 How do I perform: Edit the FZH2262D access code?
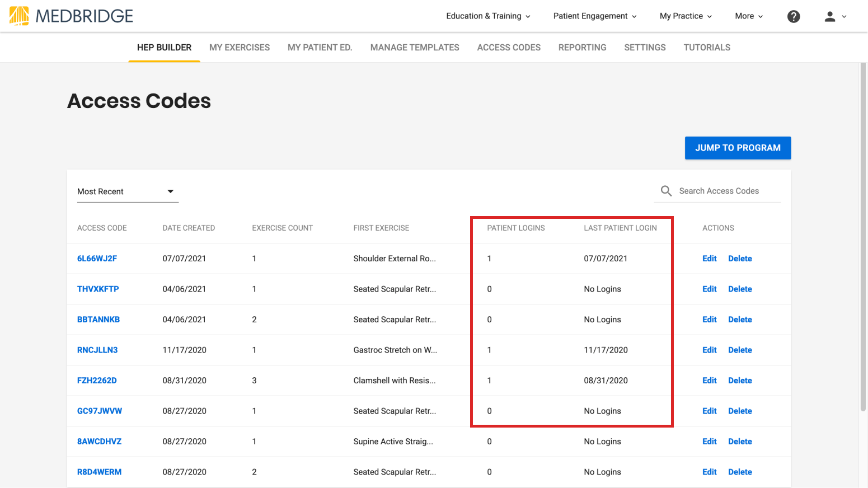(710, 381)
